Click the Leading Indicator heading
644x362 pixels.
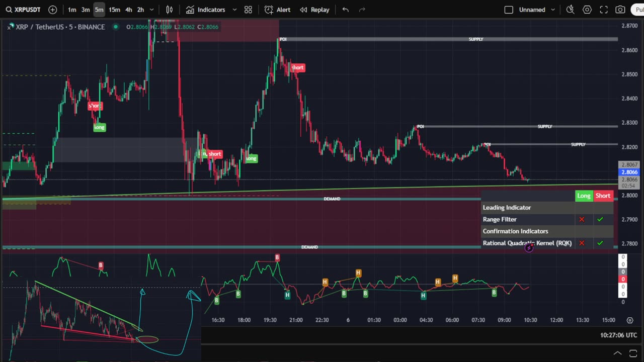(x=507, y=207)
